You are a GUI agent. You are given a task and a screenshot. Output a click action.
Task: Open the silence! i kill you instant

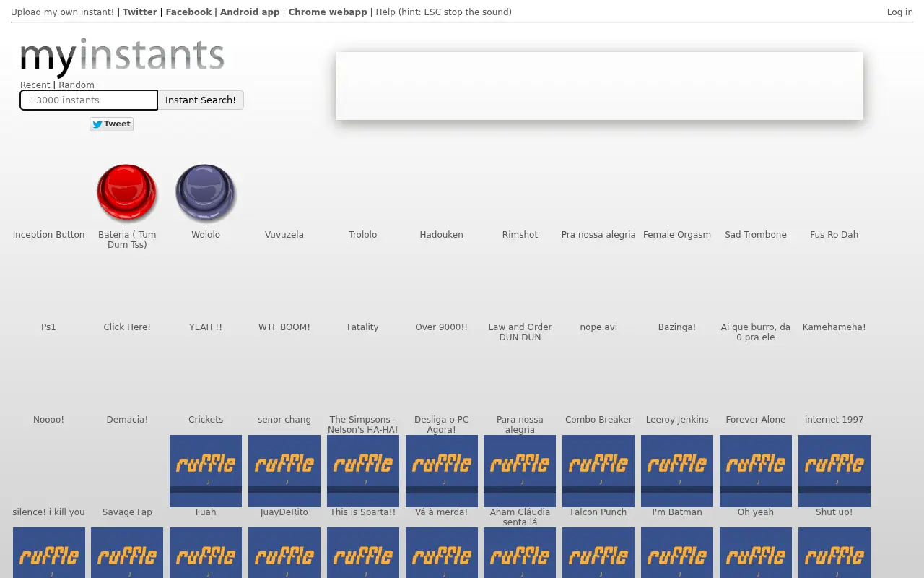(x=48, y=512)
